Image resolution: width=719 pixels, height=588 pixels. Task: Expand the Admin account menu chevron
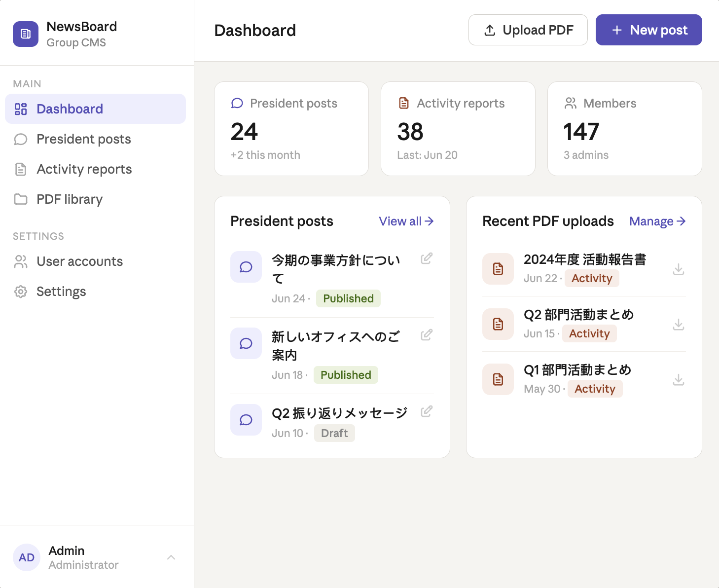171,557
